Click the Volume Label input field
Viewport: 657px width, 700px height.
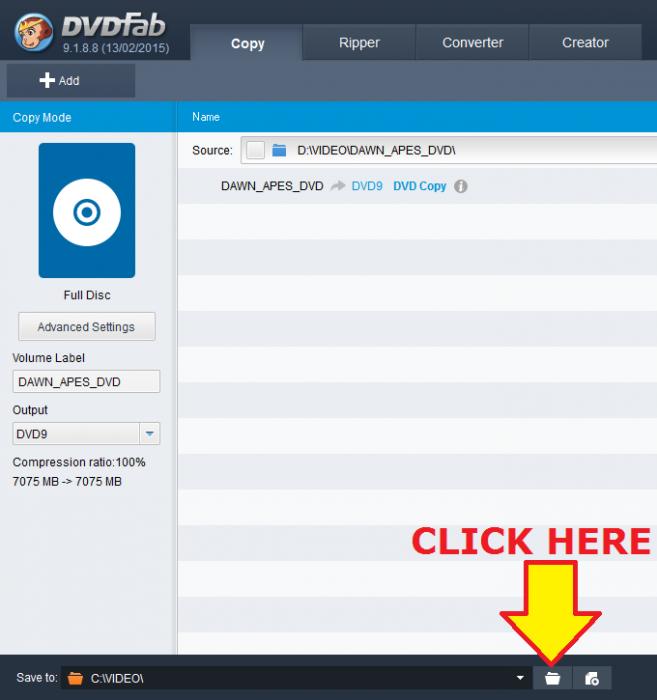click(x=86, y=382)
